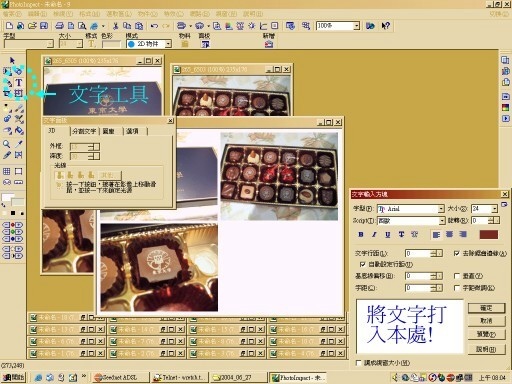
Task: Toggle the 去除鋸齒邊緣 anti-alias checkbox
Action: point(457,253)
